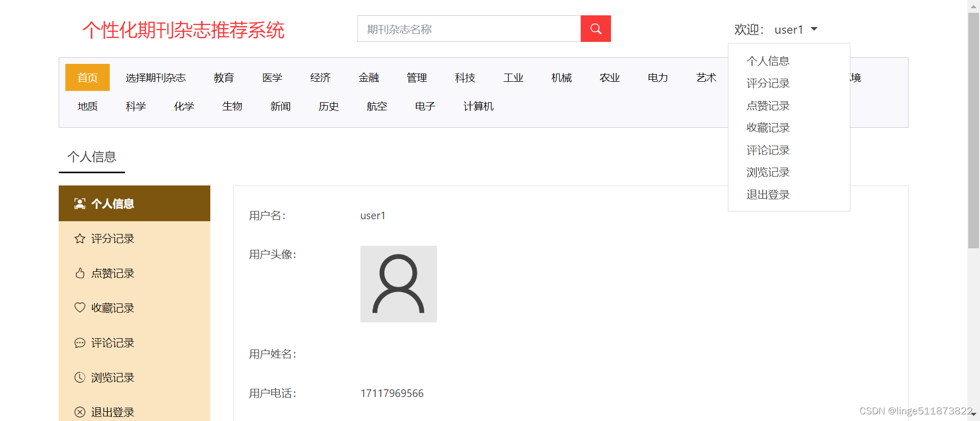Viewport: 980px width, 421px height.
Task: Click the 个人信息 sidebar profile icon
Action: [x=80, y=204]
